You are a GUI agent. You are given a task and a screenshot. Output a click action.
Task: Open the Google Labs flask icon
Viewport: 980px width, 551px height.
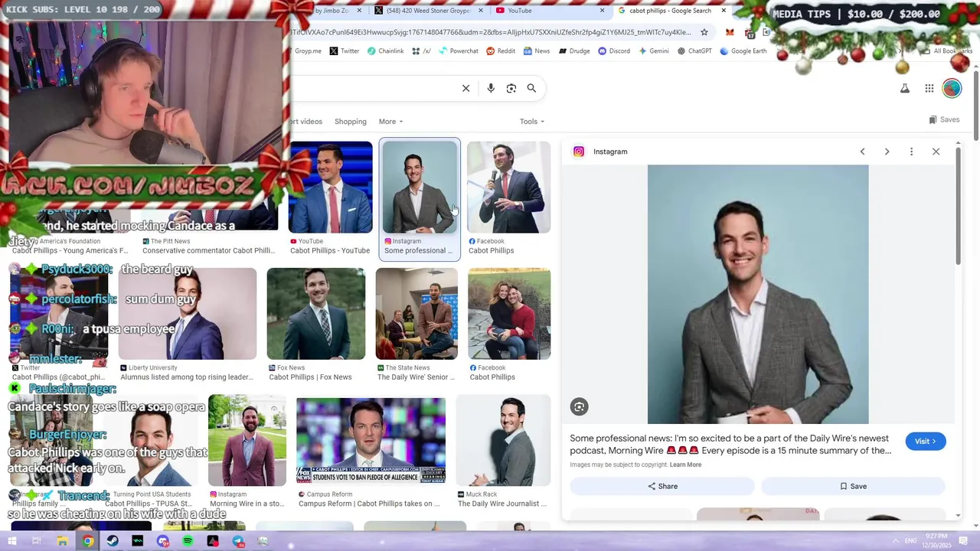click(x=905, y=88)
